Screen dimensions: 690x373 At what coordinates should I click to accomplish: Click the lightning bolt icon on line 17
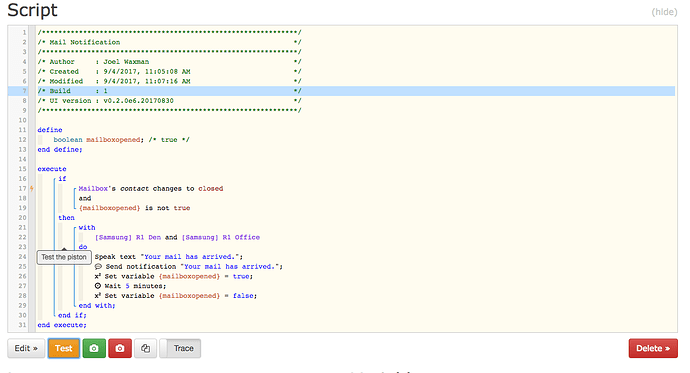32,189
